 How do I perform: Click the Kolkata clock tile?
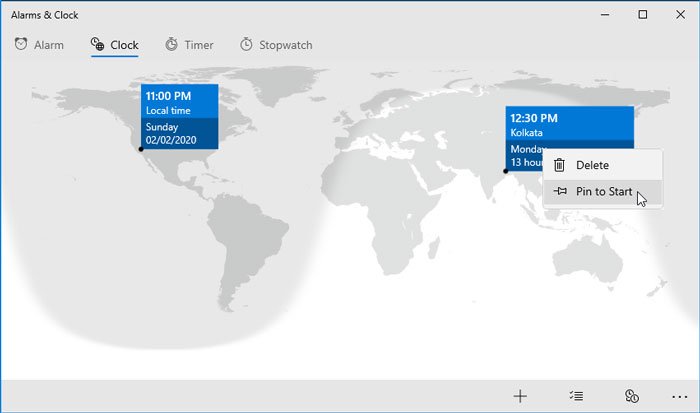[x=570, y=138]
